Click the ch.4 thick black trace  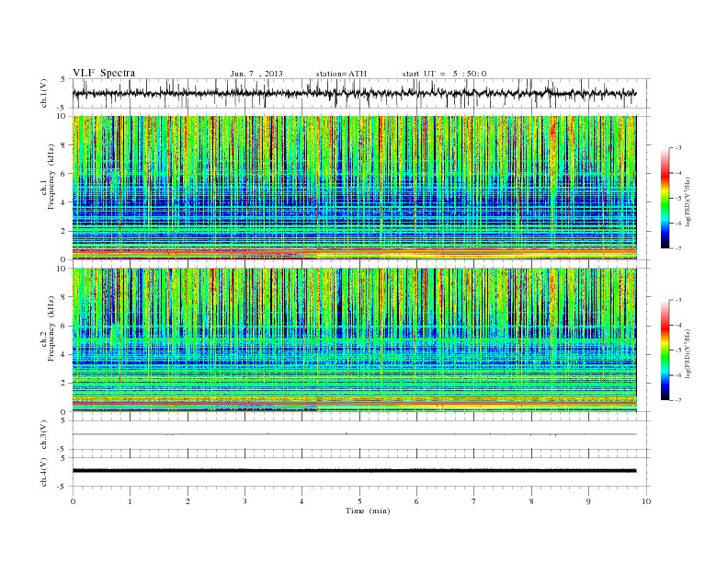(354, 471)
